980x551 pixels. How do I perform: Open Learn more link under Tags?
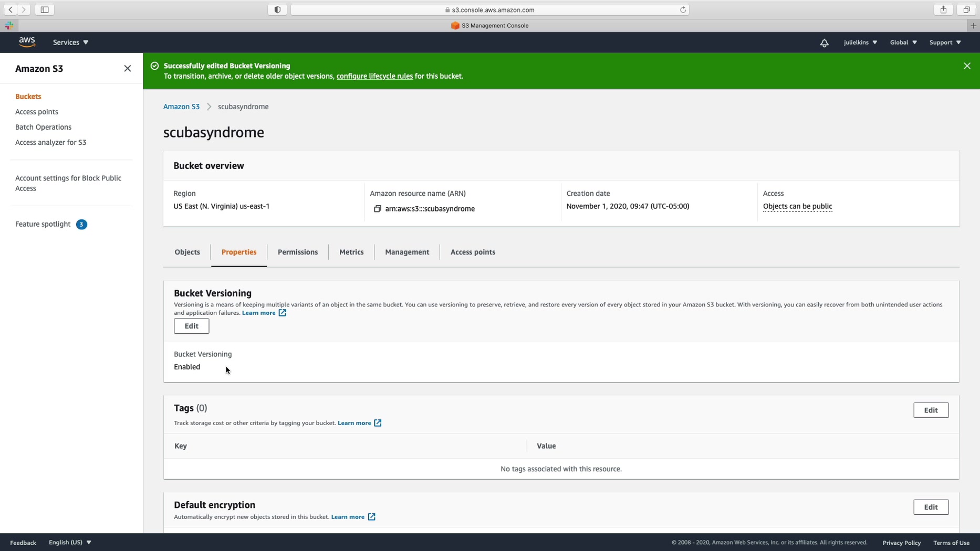[354, 423]
